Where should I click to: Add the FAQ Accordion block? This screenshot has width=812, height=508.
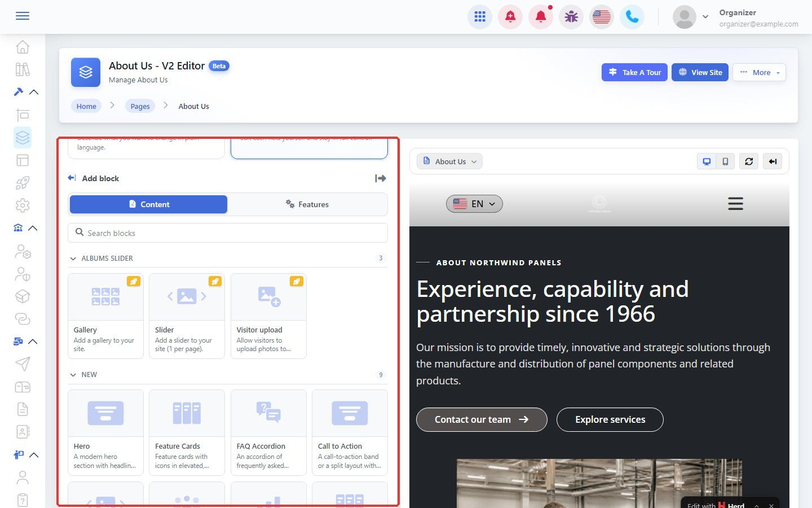pos(268,432)
